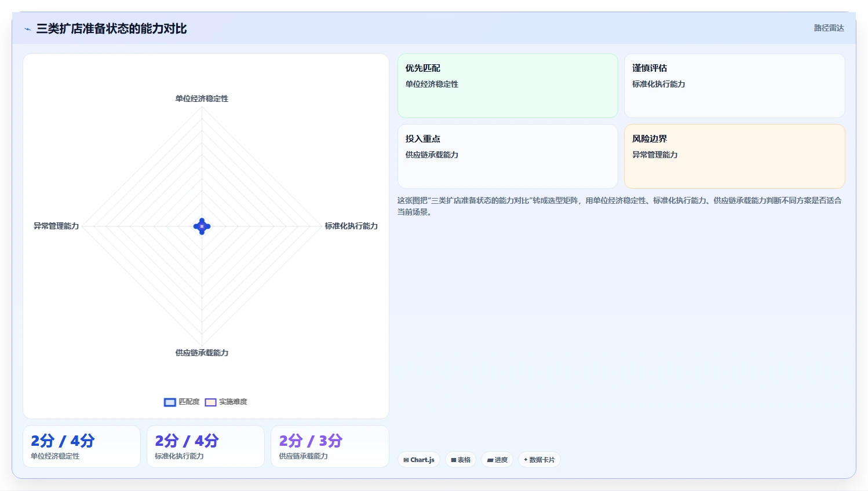868x491 pixels.
Task: Open the 投入重点 card
Action: [508, 156]
